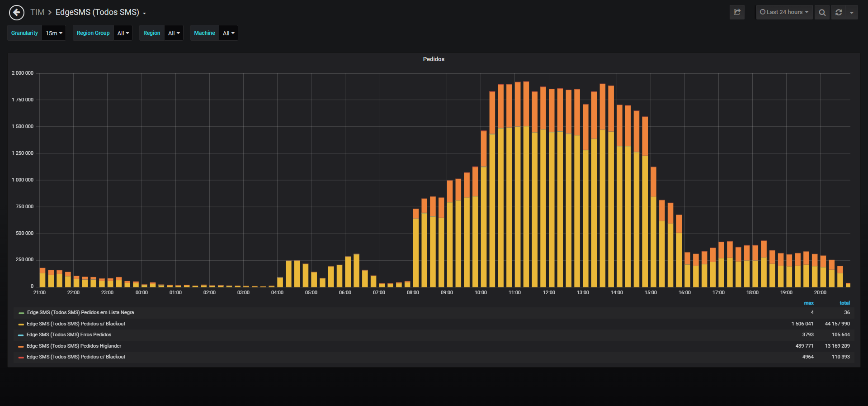Viewport: 868px width, 406px height.
Task: Toggle the Pedidos c/ Blackout series
Action: (x=76, y=357)
